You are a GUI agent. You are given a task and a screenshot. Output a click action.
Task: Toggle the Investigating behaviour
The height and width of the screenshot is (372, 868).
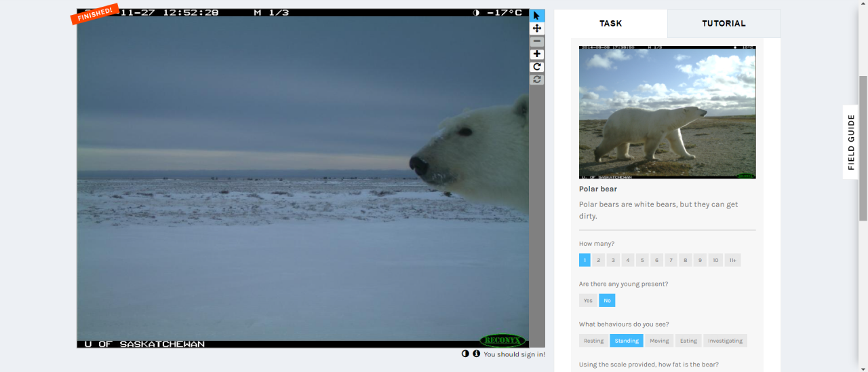(x=726, y=341)
